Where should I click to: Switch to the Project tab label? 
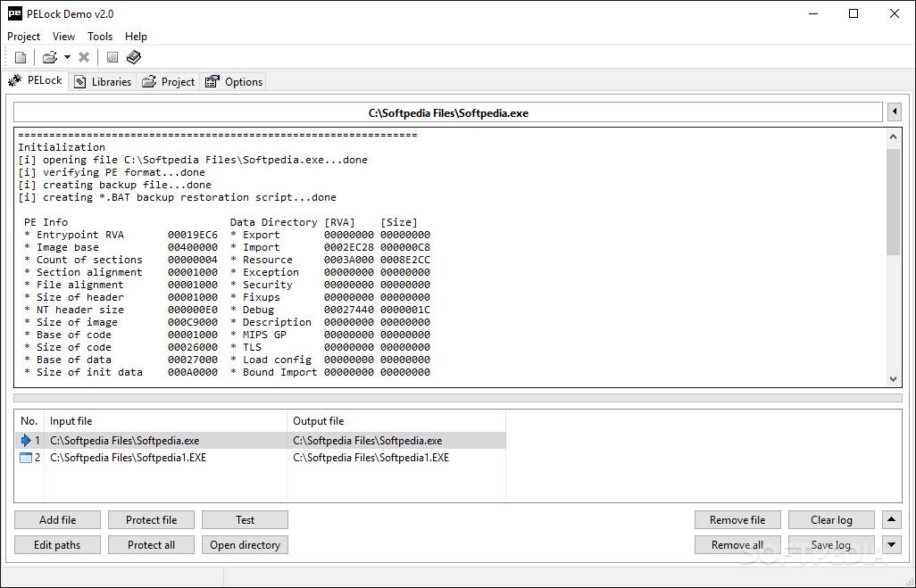pyautogui.click(x=178, y=82)
